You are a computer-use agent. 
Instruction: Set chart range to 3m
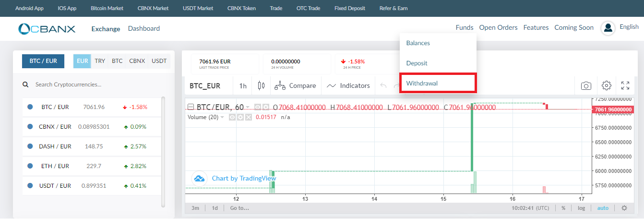[195, 208]
